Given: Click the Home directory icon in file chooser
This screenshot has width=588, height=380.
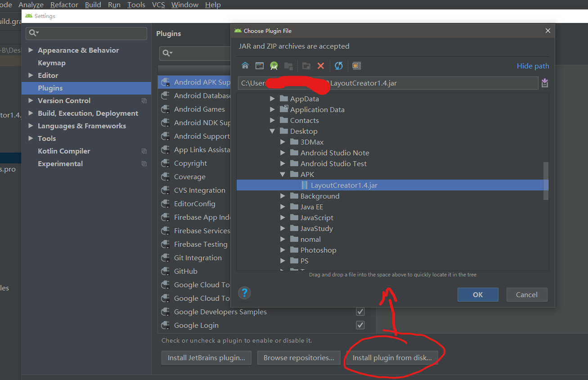Looking at the screenshot, I should [x=245, y=65].
